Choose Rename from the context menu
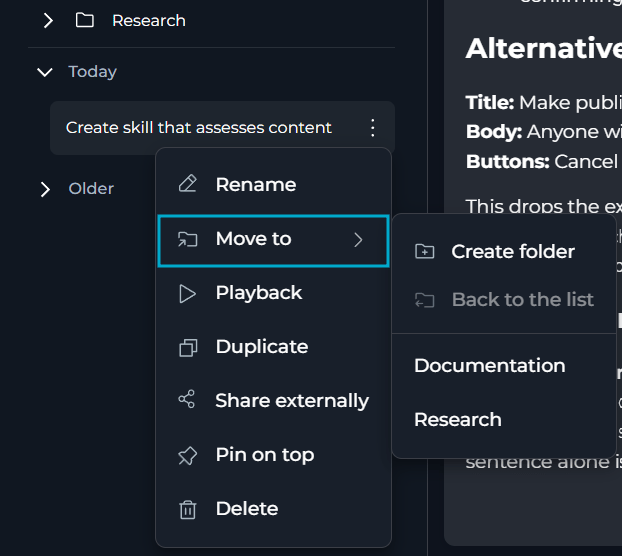Image resolution: width=622 pixels, height=556 pixels. click(273, 184)
